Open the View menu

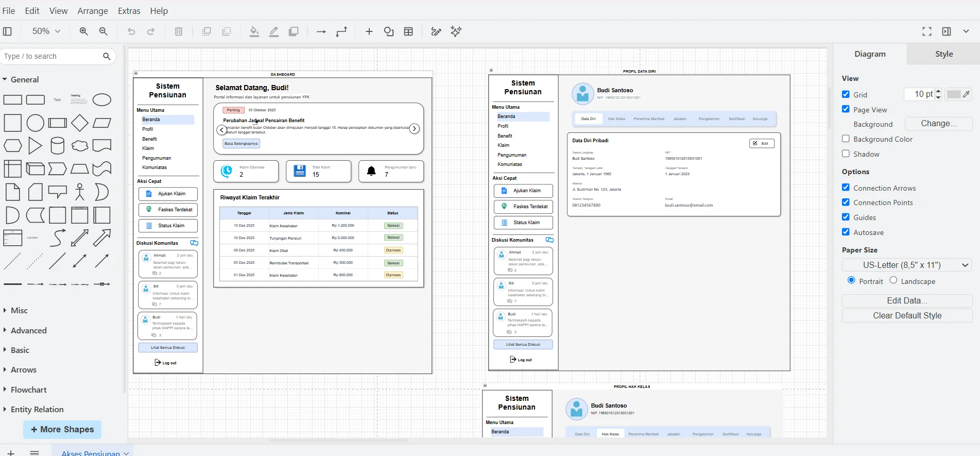pyautogui.click(x=58, y=11)
